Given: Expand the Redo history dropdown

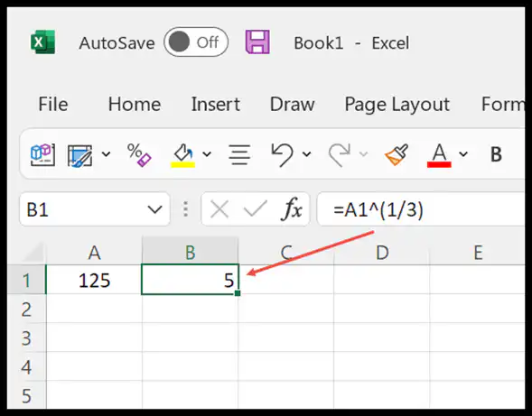Looking at the screenshot, I should coord(364,154).
